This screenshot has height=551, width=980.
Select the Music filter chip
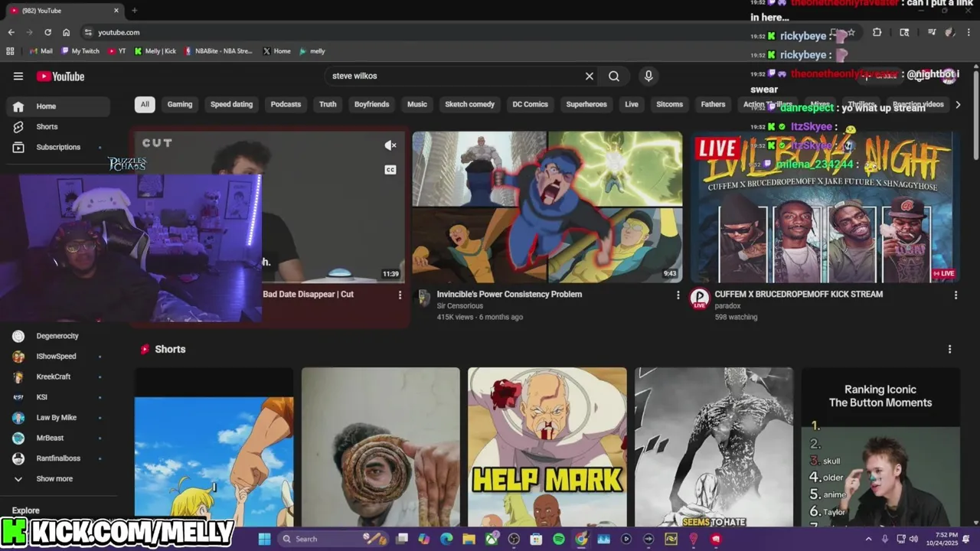click(x=417, y=104)
